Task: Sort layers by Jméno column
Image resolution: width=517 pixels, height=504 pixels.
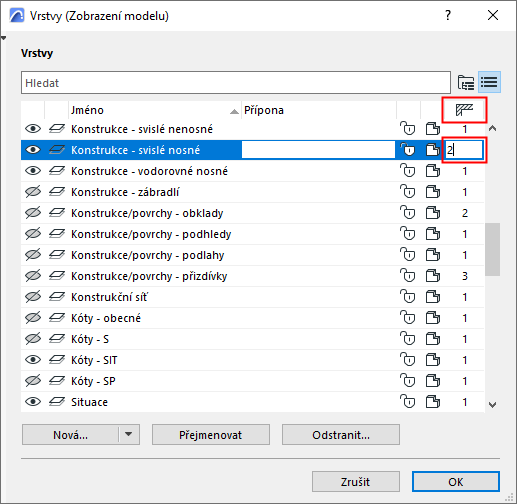Action: tap(154, 110)
